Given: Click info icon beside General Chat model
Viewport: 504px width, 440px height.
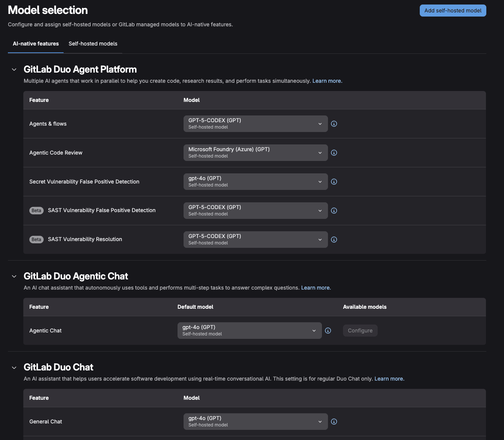Looking at the screenshot, I should tap(334, 422).
